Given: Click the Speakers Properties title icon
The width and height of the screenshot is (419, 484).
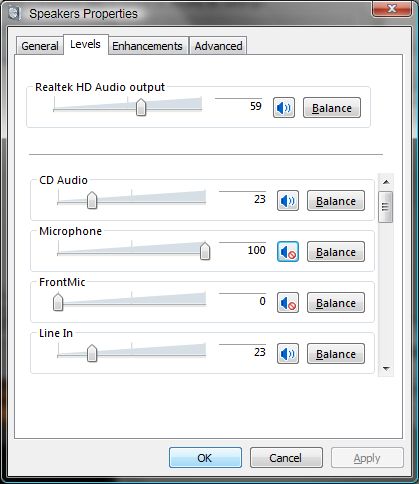Looking at the screenshot, I should point(14,14).
